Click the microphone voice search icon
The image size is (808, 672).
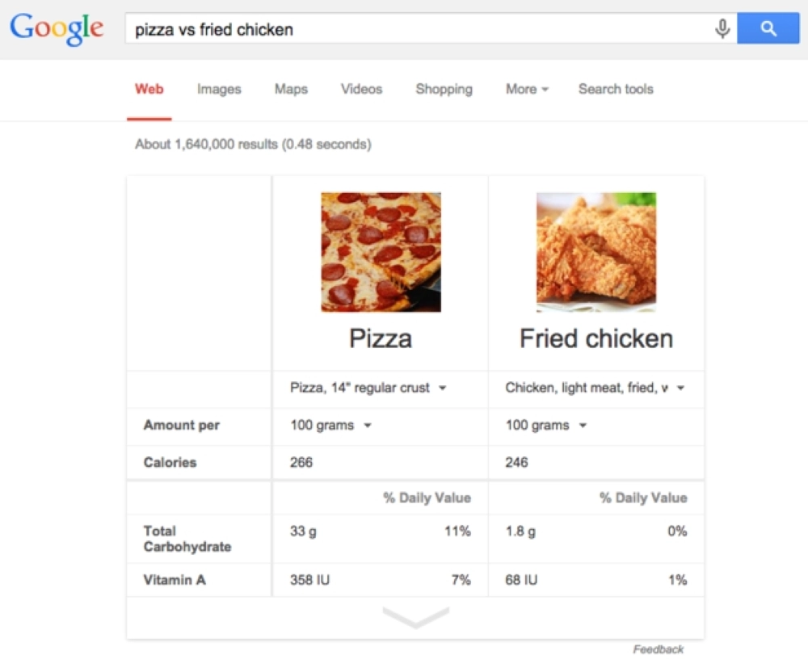click(722, 30)
